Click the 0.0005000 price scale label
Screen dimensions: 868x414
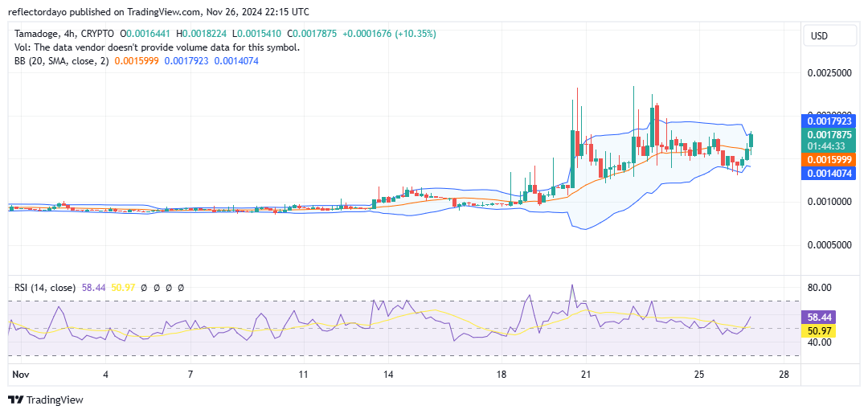pyautogui.click(x=829, y=245)
